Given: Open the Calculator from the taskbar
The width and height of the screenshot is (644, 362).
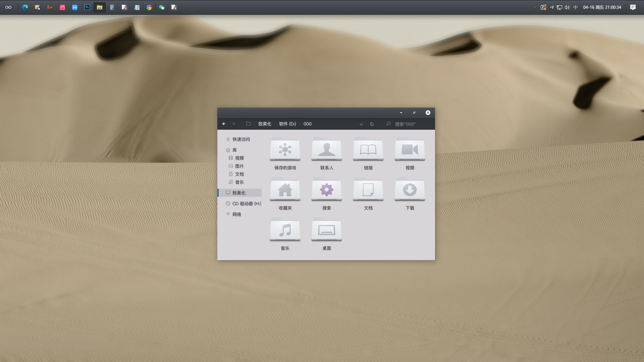Looking at the screenshot, I should click(112, 7).
